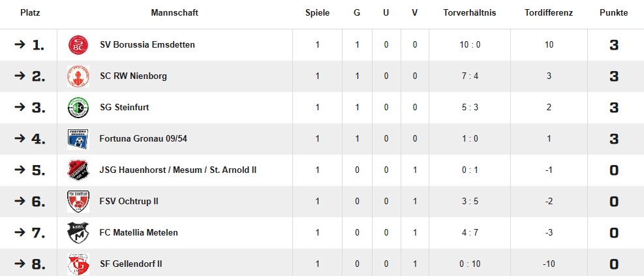Open SV Borussia Emsdetten team link

147,45
